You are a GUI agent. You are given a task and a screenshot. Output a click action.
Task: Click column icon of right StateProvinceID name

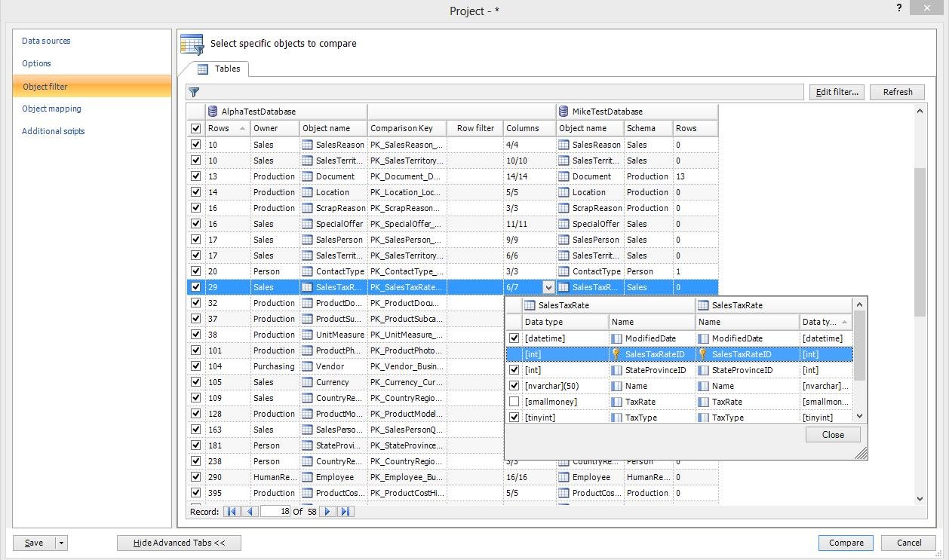[703, 370]
